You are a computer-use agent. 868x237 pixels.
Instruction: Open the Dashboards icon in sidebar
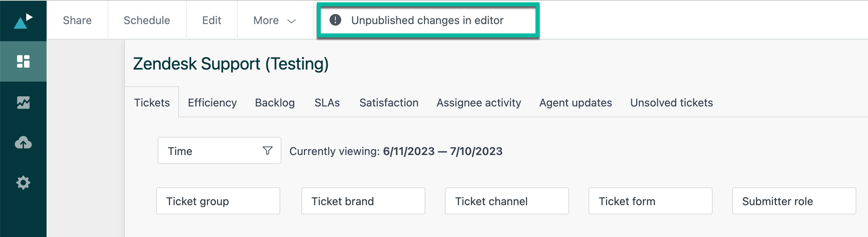point(23,61)
